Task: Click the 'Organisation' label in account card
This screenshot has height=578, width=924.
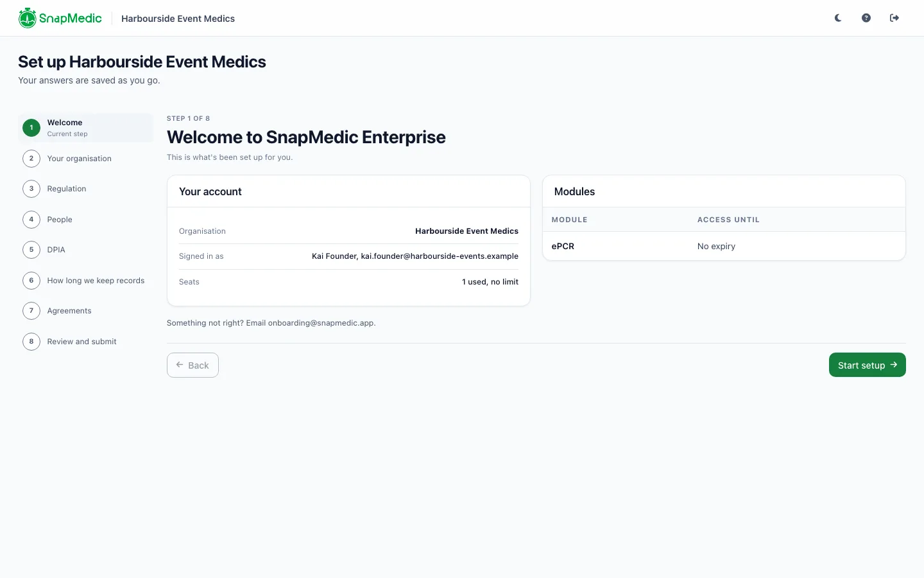Action: tap(202, 231)
